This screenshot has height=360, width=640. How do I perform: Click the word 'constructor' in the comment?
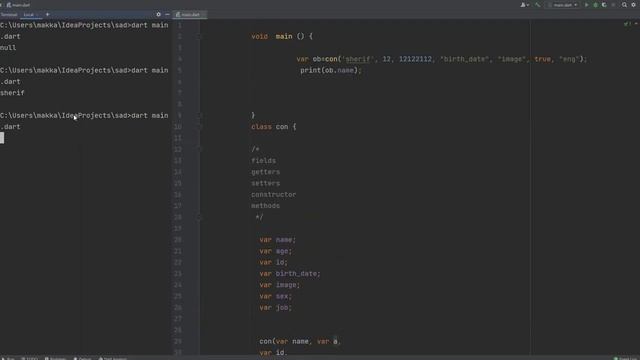click(x=273, y=195)
